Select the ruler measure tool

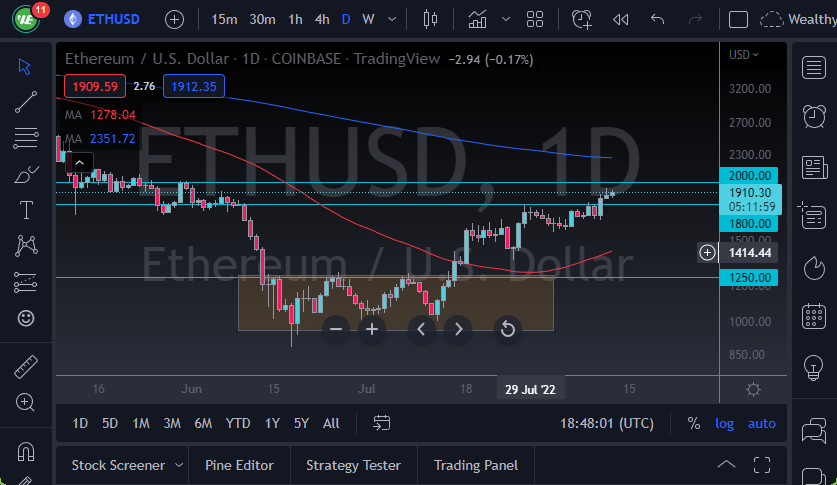pyautogui.click(x=26, y=367)
